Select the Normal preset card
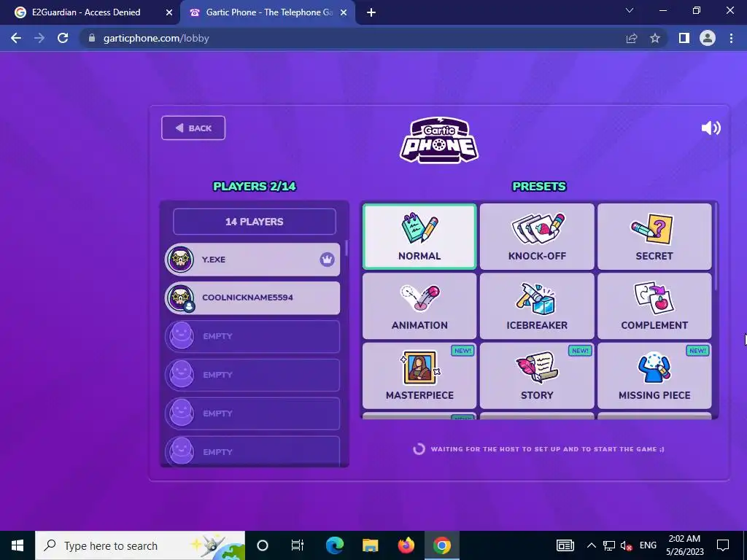Screen dimensions: 747x560 (x=419, y=237)
